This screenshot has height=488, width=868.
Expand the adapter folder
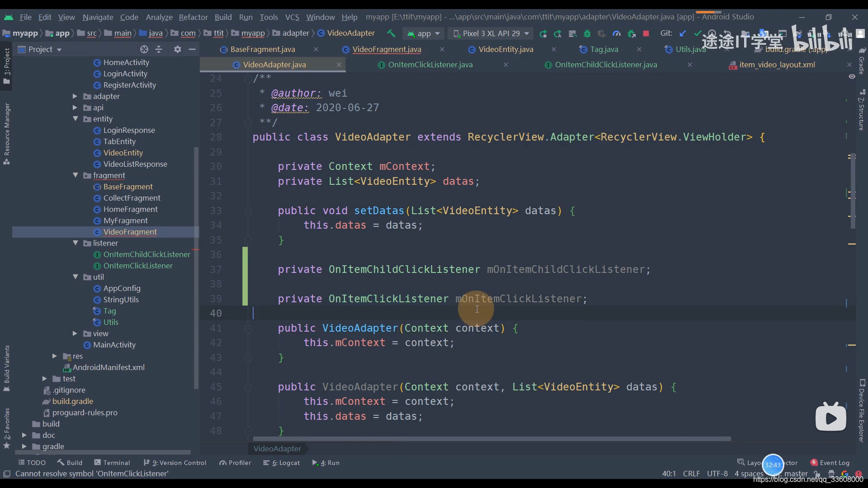pos(75,96)
